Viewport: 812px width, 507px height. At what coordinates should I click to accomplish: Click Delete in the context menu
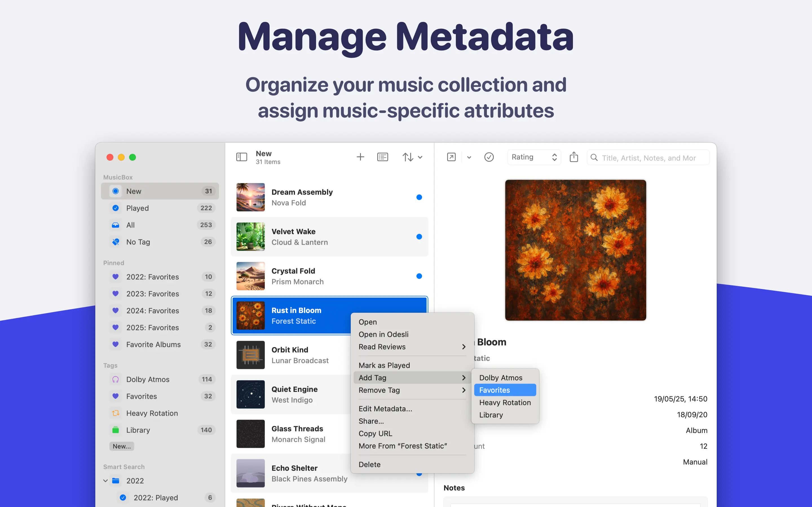click(x=369, y=464)
